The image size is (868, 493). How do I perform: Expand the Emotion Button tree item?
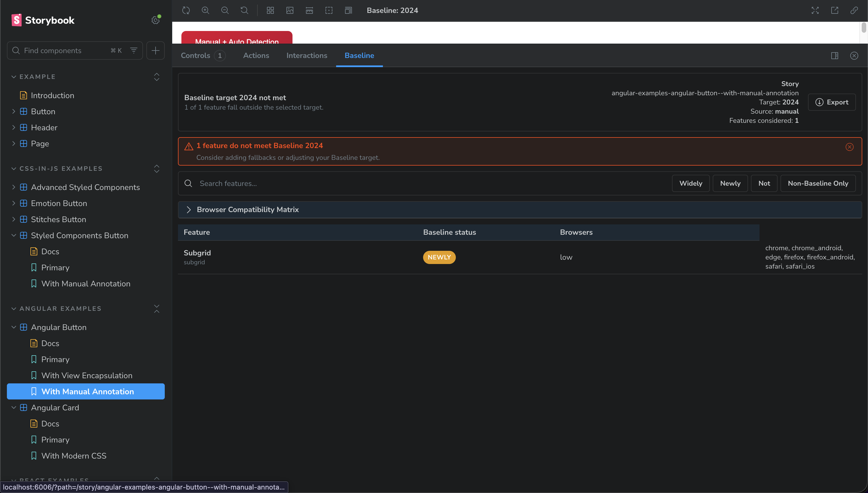[x=13, y=203]
